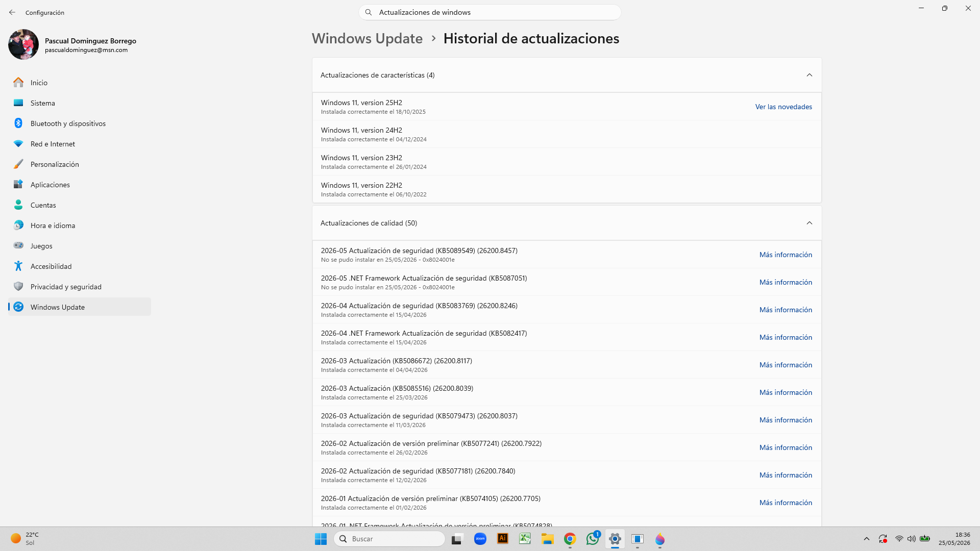The image size is (980, 551).
Task: Click the settings search input field
Action: point(490,12)
